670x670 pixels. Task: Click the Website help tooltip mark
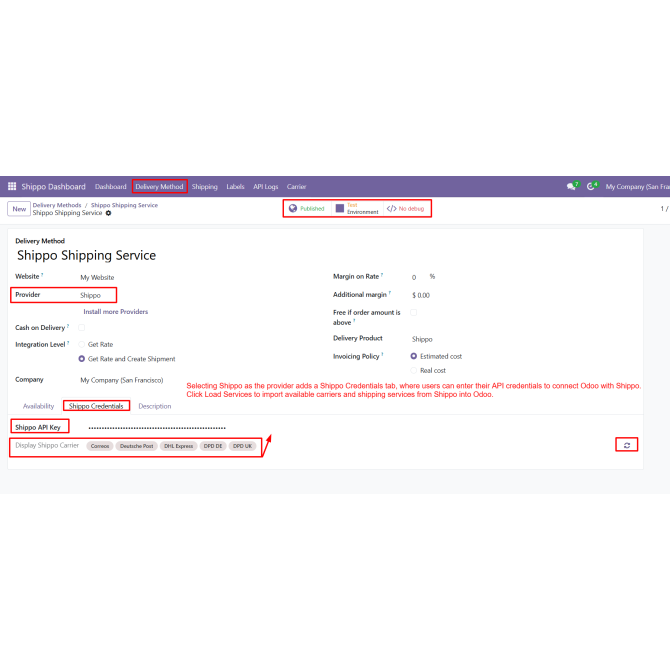tap(42, 275)
